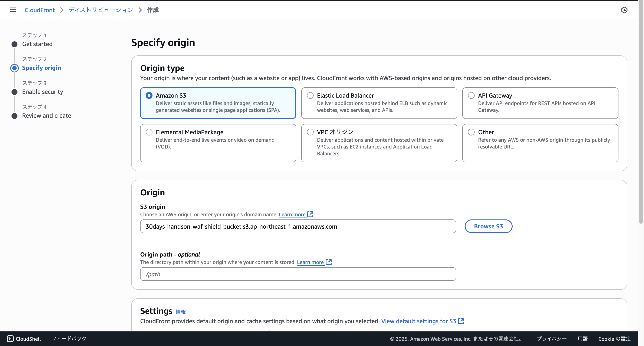Select the API Gateway origin type

471,96
